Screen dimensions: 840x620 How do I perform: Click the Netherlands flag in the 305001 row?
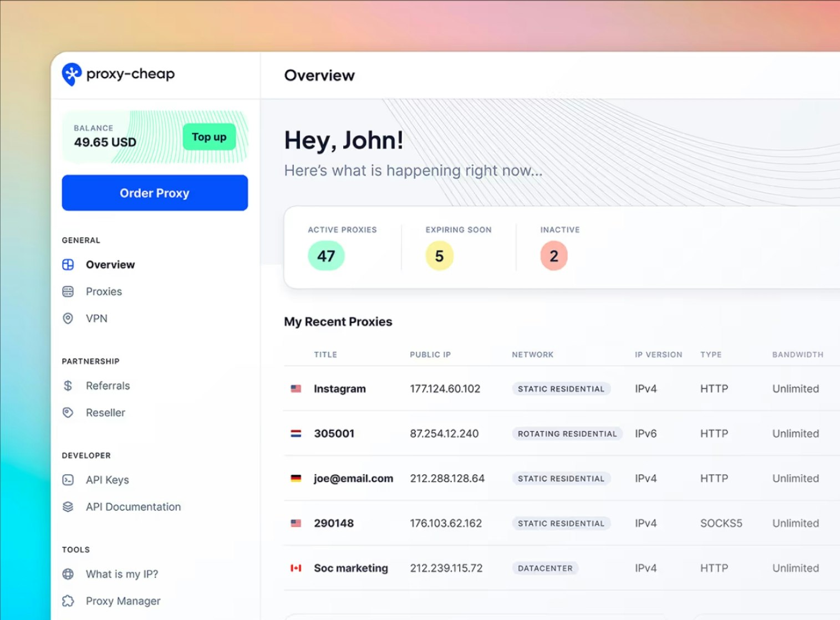(296, 434)
